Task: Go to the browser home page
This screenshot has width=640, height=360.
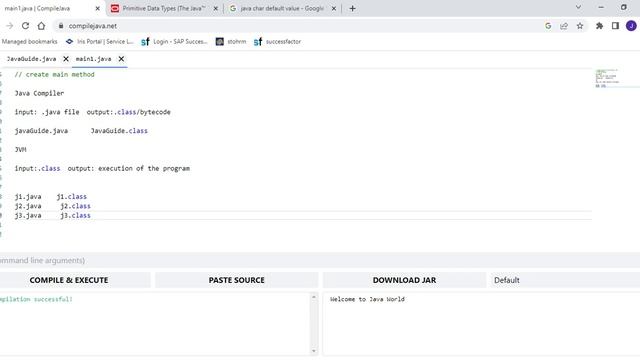Action: tap(41, 26)
